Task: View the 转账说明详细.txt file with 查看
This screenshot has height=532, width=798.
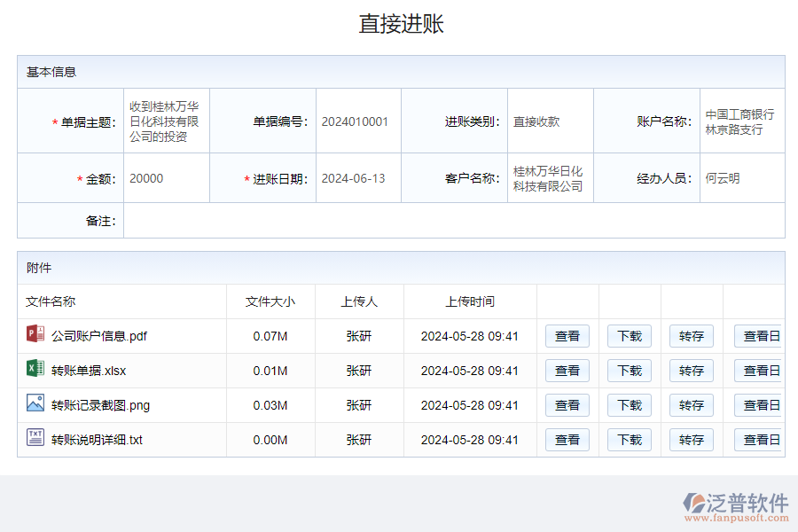Action: click(x=567, y=440)
